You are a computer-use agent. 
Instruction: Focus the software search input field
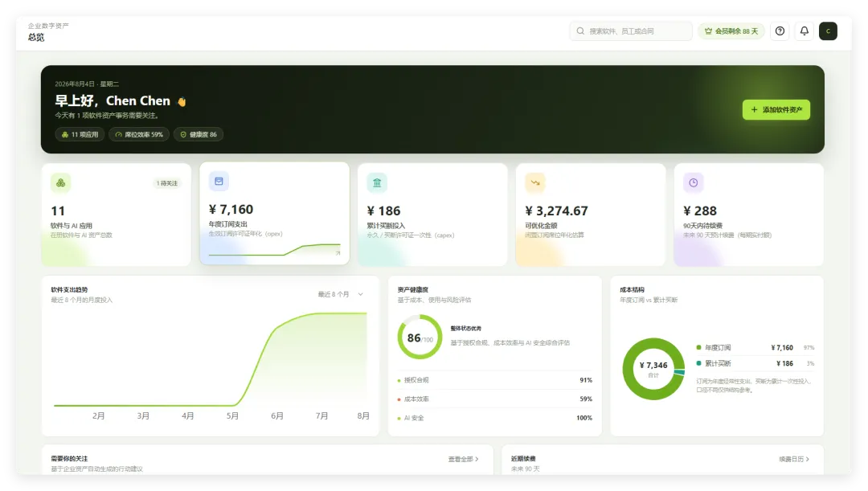pos(631,31)
